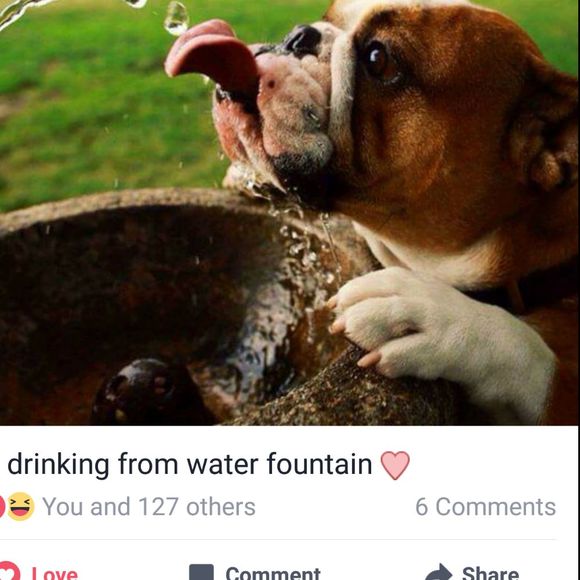
Task: Click the Haha reaction emoji
Action: click(x=21, y=506)
